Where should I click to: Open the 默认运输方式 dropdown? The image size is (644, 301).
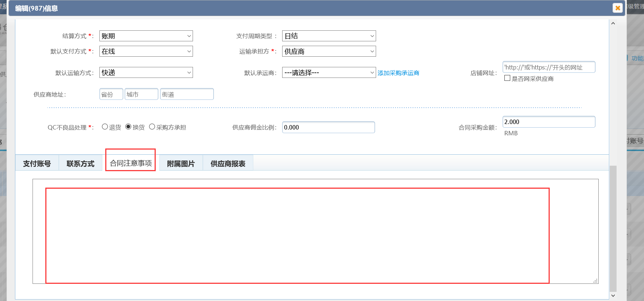(146, 73)
